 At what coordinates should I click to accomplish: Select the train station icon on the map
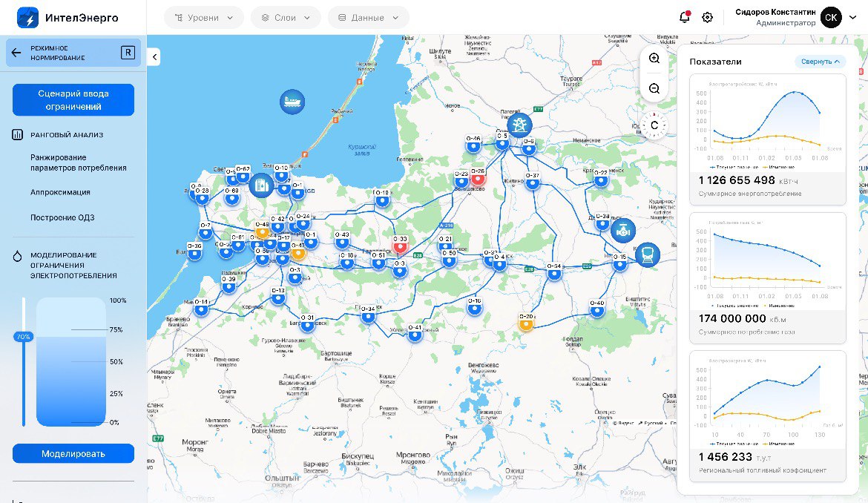(x=647, y=256)
